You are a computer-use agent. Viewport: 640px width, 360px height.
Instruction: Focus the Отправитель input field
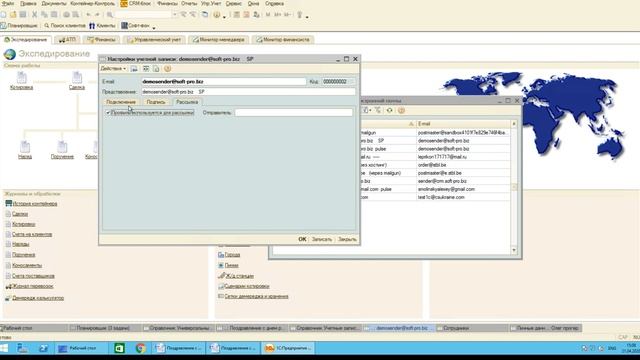pos(293,113)
